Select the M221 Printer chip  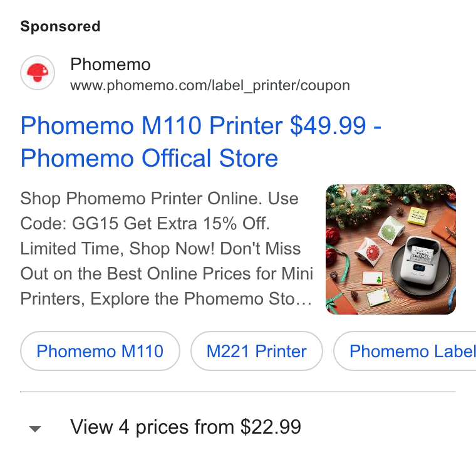tap(257, 351)
